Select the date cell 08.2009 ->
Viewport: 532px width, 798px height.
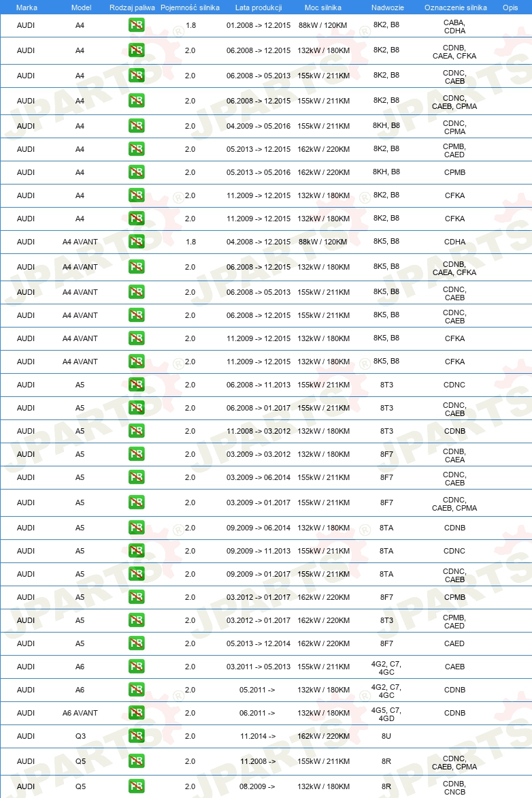[x=257, y=787]
